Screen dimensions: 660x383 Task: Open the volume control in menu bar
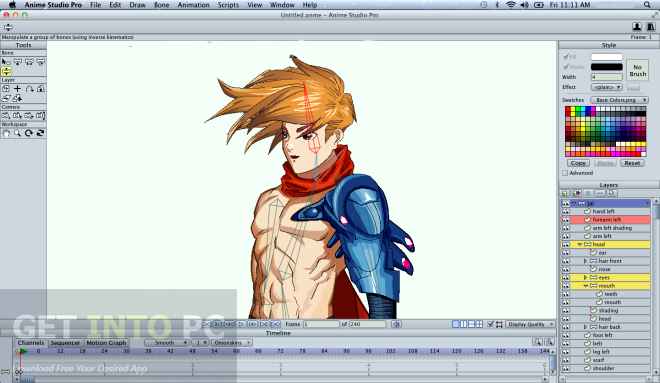click(x=524, y=5)
